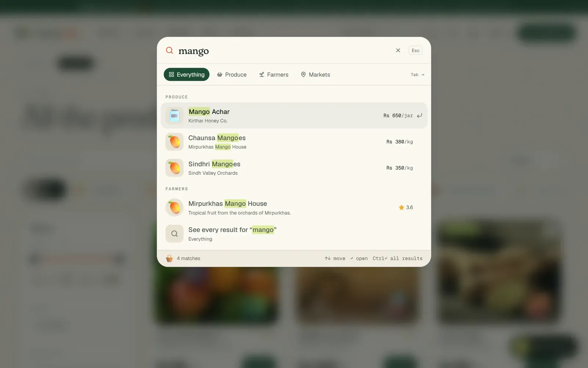Click the PRODUCE section heading
The width and height of the screenshot is (588, 368).
177,97
